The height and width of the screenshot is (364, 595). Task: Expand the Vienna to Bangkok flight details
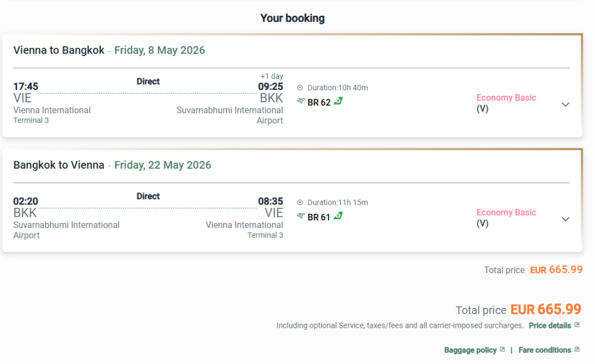coord(565,104)
